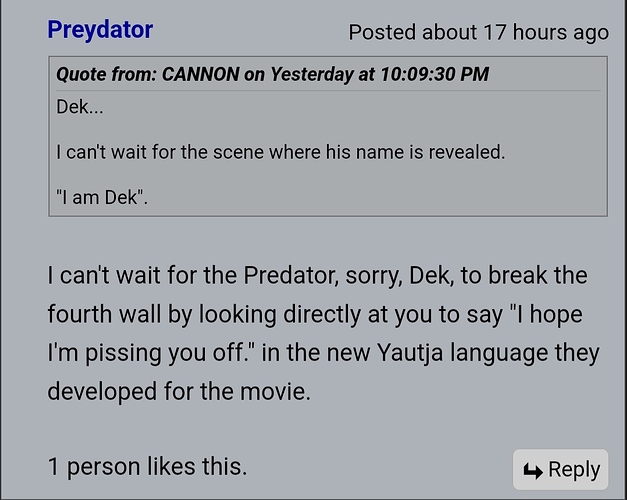627x500 pixels.
Task: Click the '1 person likes this.' text
Action: click(148, 466)
